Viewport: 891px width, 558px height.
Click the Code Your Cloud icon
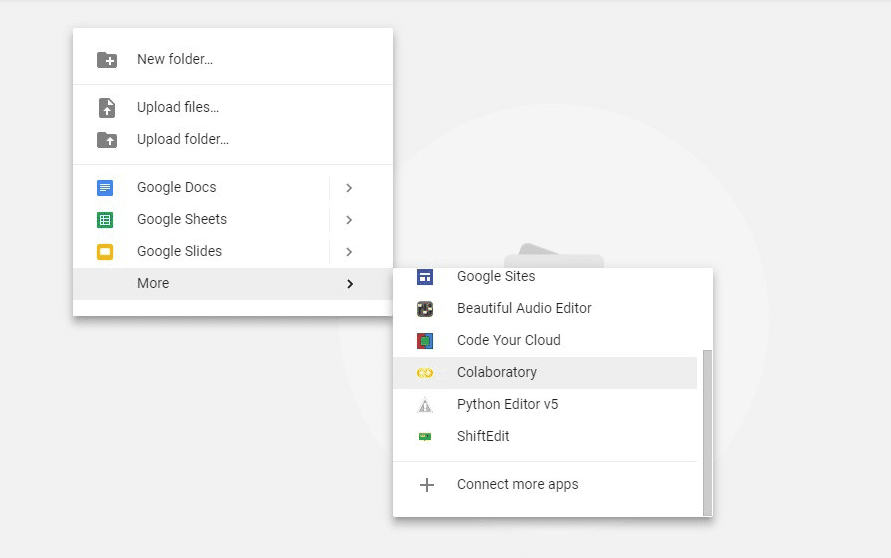(425, 340)
